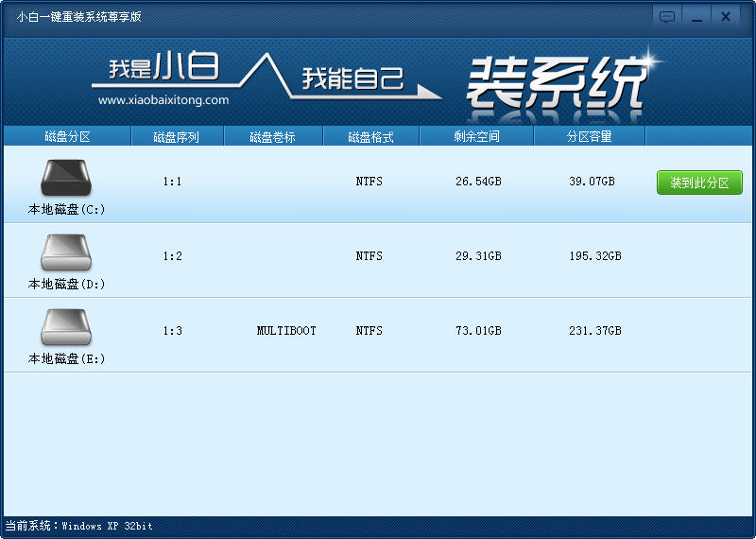756x539 pixels.
Task: Click the 小白一键重装系统尊享版 window title
Action: point(78,17)
